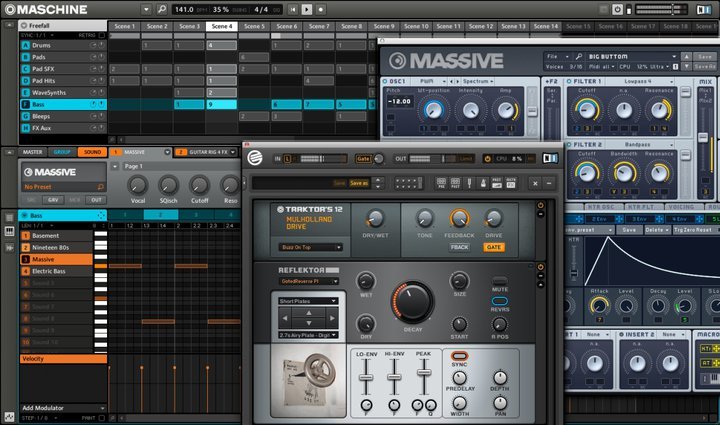The height and width of the screenshot is (425, 720).
Task: Click the keyboard view icon in left sidebar
Action: pyautogui.click(x=9, y=231)
